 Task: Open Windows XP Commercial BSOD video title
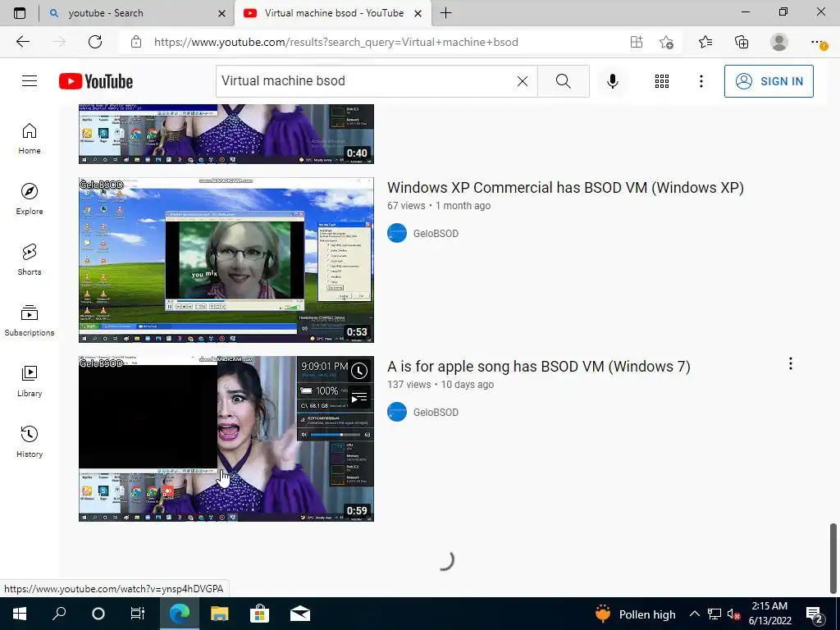tap(565, 188)
